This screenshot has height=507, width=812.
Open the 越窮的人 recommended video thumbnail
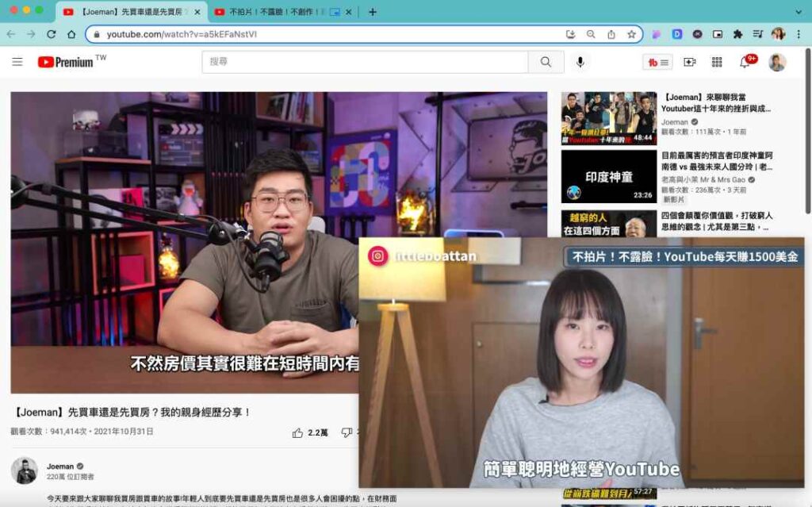tap(609, 224)
